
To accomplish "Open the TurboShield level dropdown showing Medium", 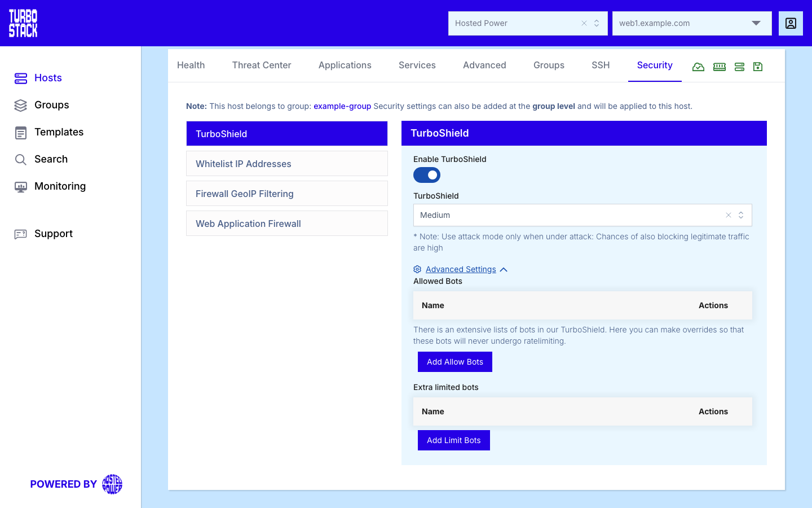I will coord(582,215).
